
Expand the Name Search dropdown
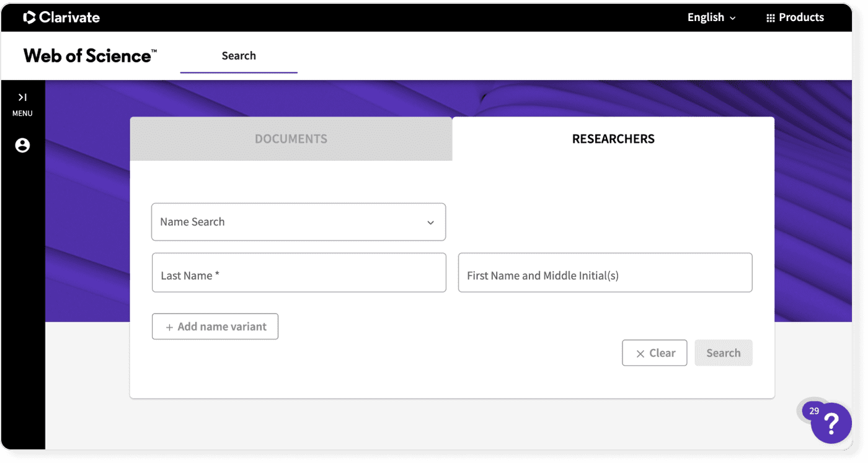(299, 221)
